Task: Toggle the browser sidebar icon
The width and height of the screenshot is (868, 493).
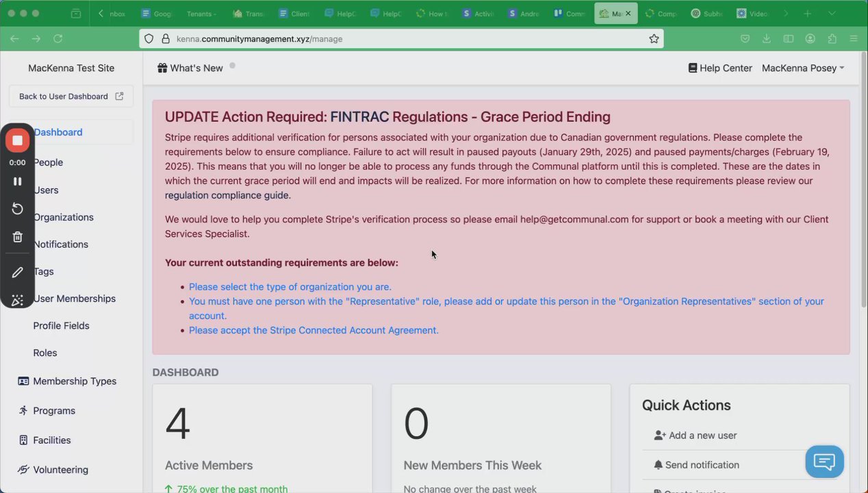Action: coord(789,39)
